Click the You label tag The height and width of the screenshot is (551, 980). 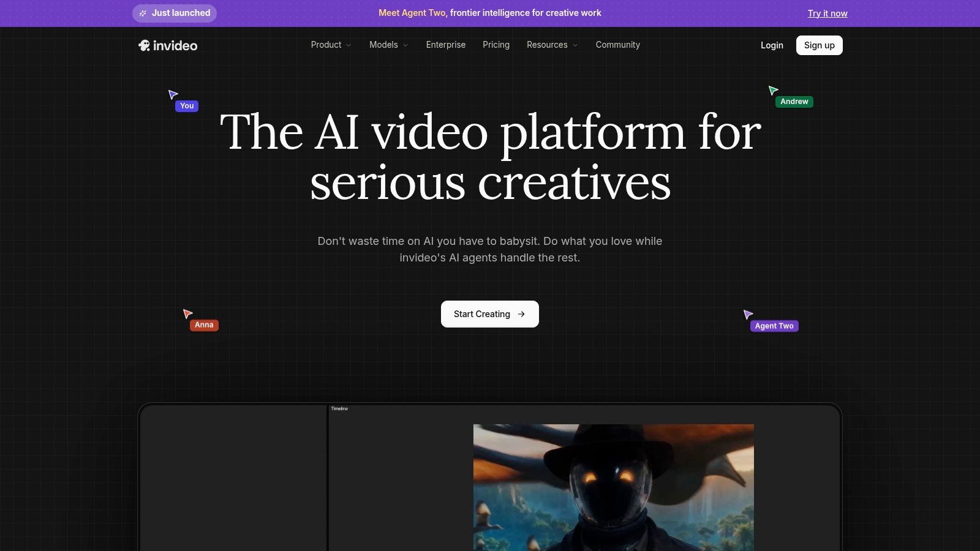[x=187, y=106]
